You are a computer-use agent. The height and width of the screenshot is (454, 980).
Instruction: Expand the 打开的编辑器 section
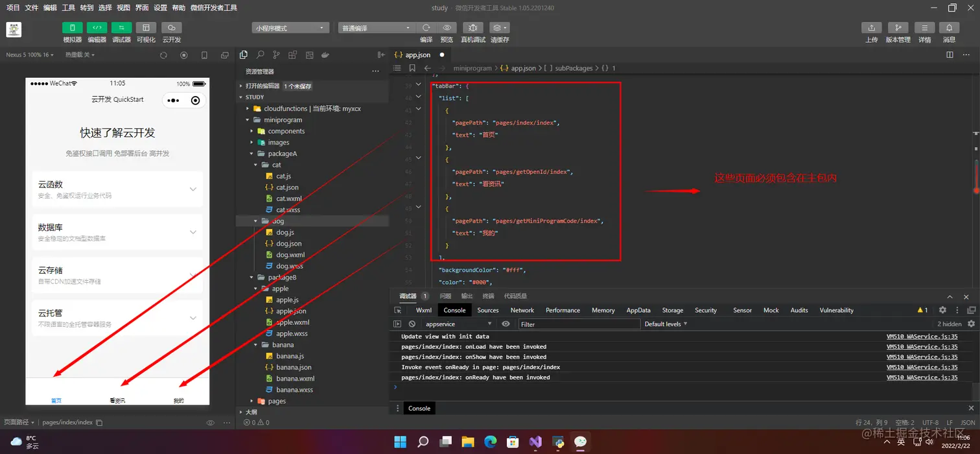tap(313, 86)
